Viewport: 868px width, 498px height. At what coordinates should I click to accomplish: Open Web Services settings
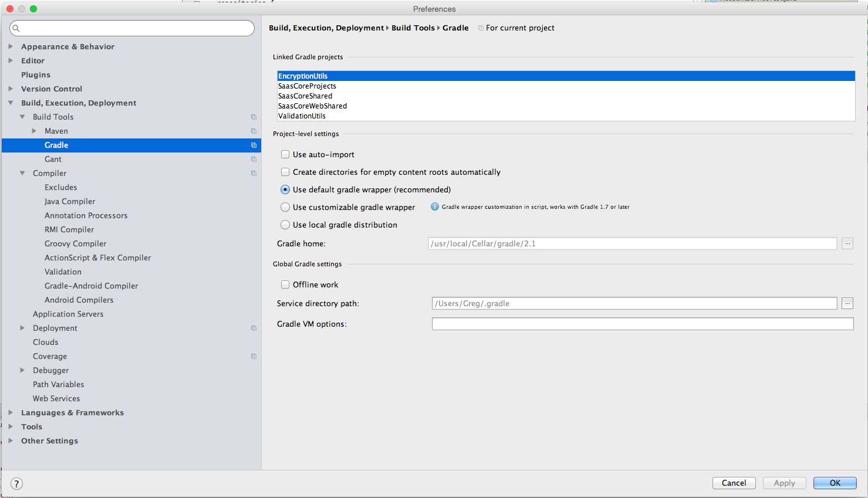click(x=56, y=398)
